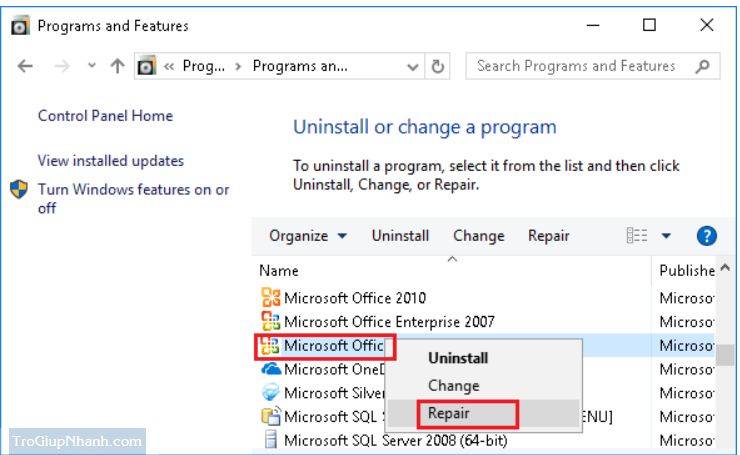Expand the view options dropdown arrow

pyautogui.click(x=667, y=236)
